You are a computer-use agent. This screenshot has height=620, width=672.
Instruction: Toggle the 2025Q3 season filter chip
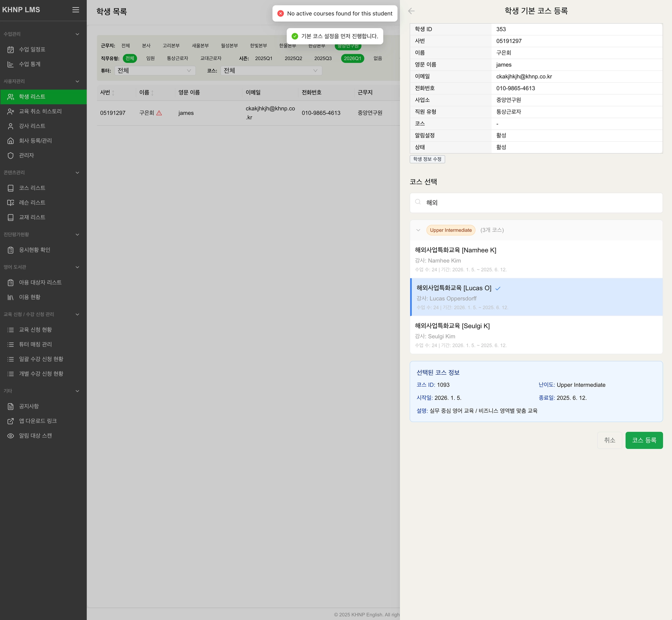[x=323, y=58]
